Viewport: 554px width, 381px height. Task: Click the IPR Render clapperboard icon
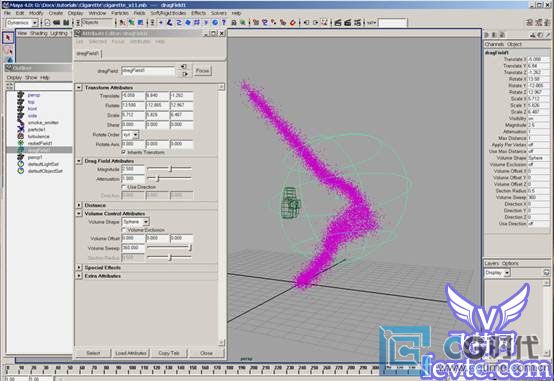pos(348,23)
